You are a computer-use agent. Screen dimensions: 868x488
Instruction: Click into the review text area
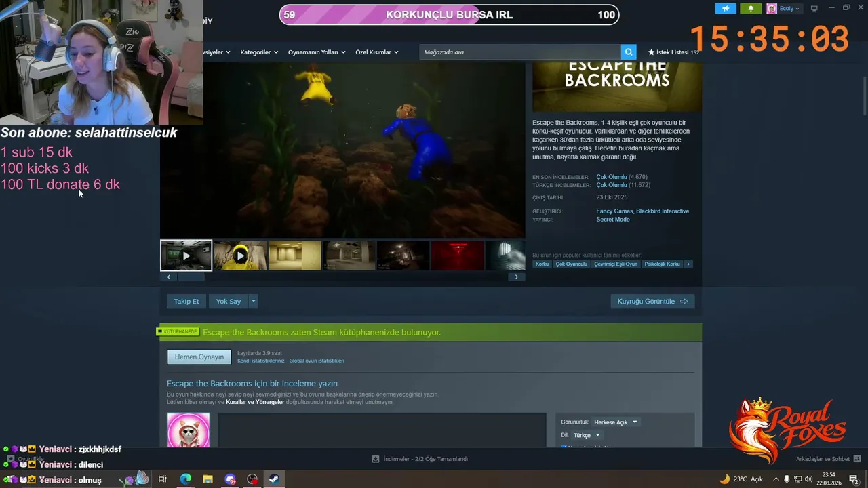[x=382, y=430]
